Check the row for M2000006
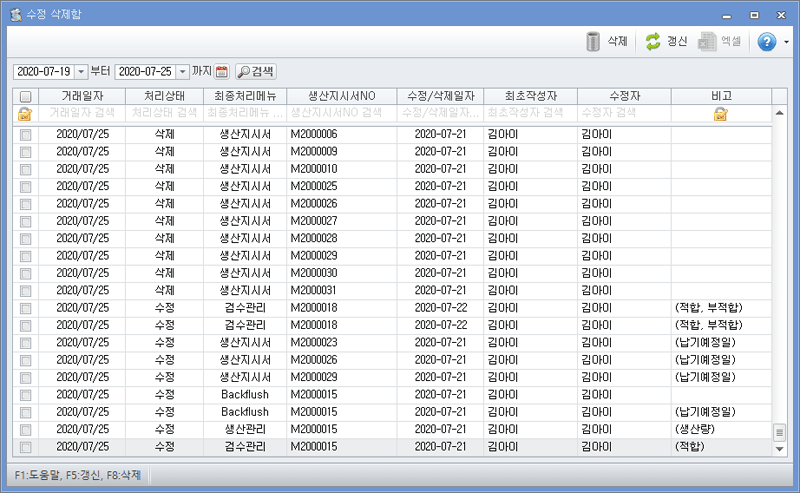The height and width of the screenshot is (493, 800). click(25, 134)
